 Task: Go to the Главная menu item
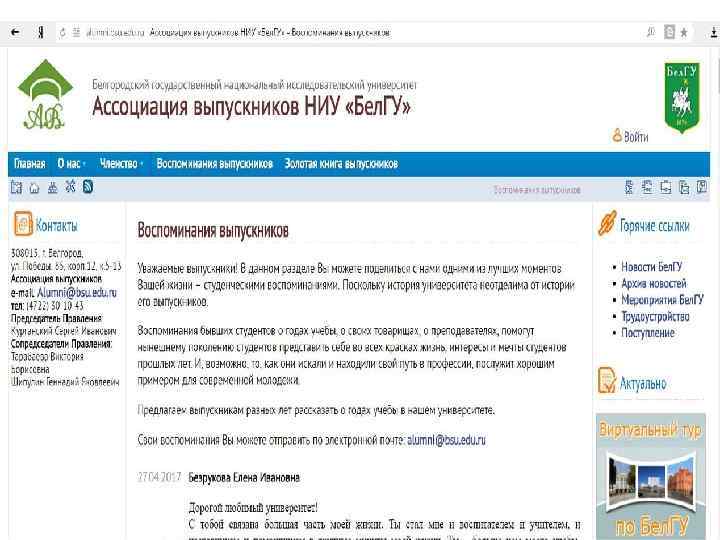click(x=29, y=163)
